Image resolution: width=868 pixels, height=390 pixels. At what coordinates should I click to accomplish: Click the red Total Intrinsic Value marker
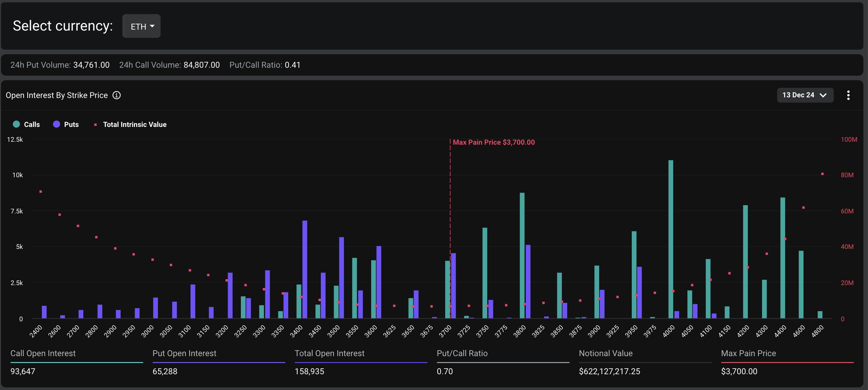click(x=95, y=125)
